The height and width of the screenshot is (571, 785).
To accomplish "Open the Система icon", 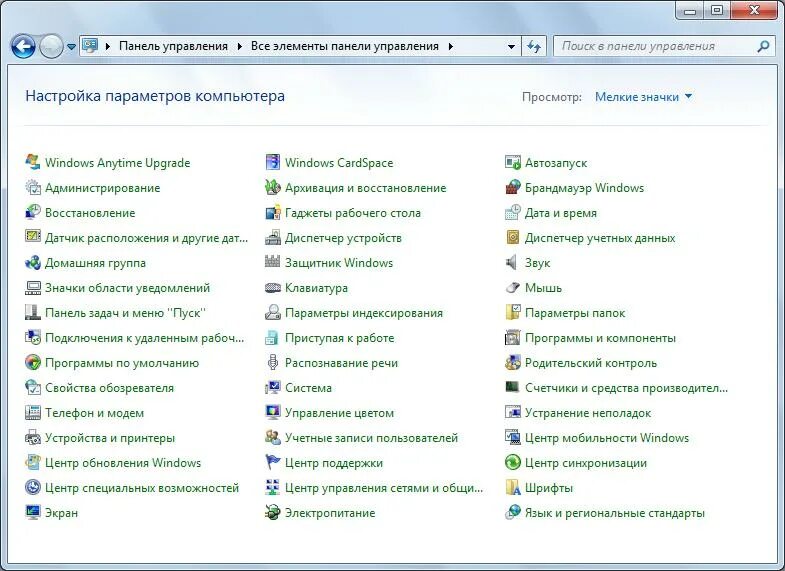I will (x=272, y=387).
